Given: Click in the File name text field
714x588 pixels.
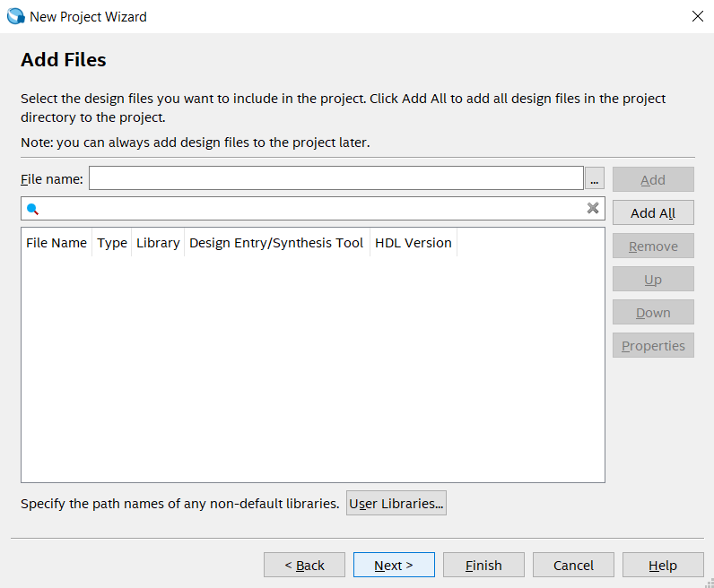Looking at the screenshot, I should [x=335, y=178].
